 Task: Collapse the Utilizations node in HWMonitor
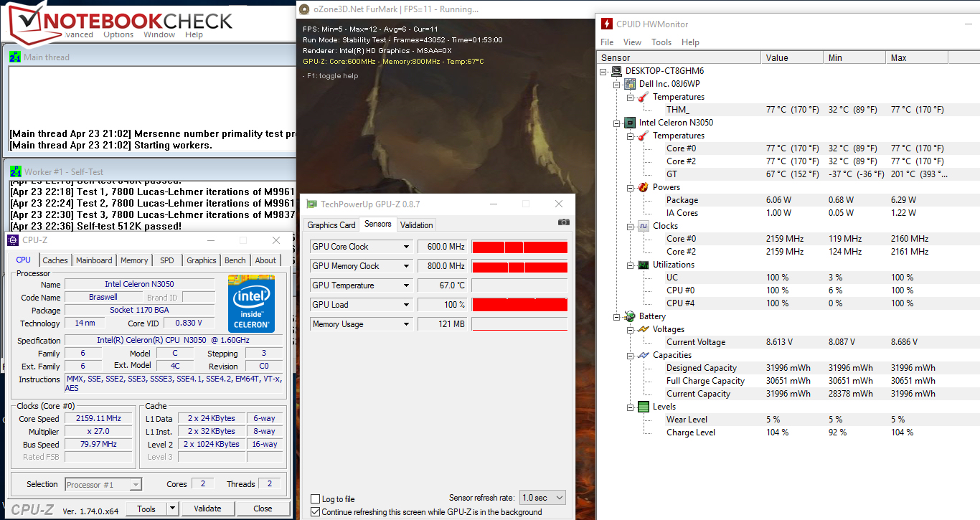tap(631, 265)
